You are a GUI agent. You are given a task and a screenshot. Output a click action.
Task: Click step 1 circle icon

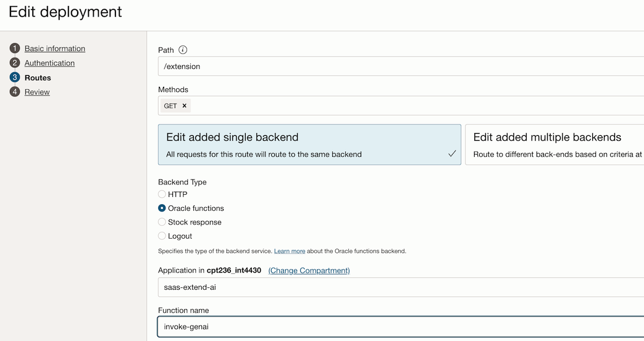[15, 48]
